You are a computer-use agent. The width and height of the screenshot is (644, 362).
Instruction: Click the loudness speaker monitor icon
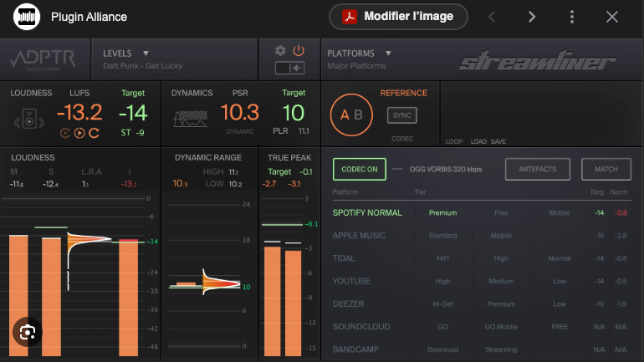pyautogui.click(x=29, y=120)
